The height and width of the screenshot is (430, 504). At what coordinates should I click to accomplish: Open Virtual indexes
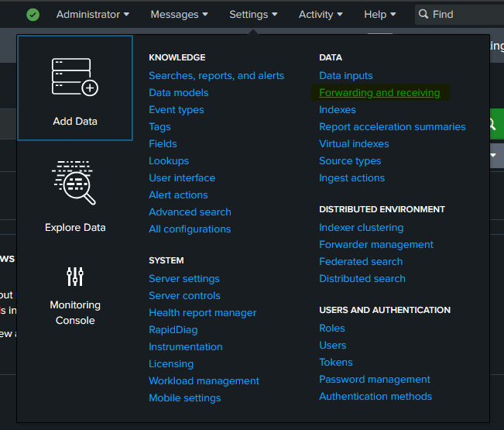[354, 144]
